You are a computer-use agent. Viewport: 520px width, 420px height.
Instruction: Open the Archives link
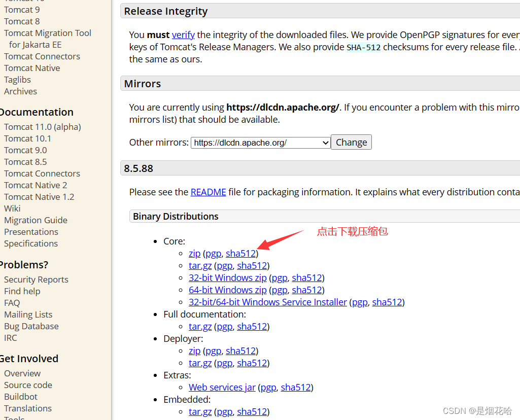21,91
